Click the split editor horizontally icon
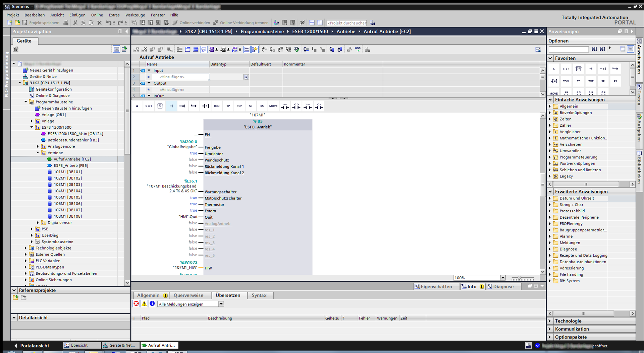 (x=312, y=23)
